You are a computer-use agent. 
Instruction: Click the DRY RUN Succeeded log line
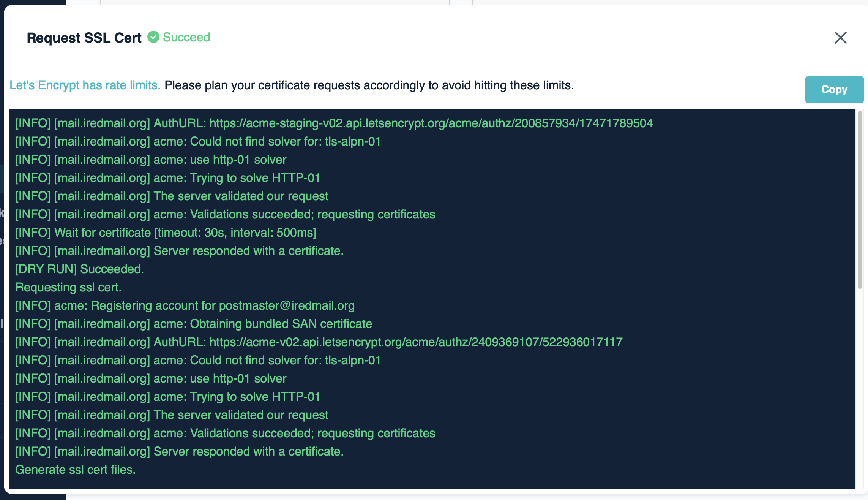[79, 269]
